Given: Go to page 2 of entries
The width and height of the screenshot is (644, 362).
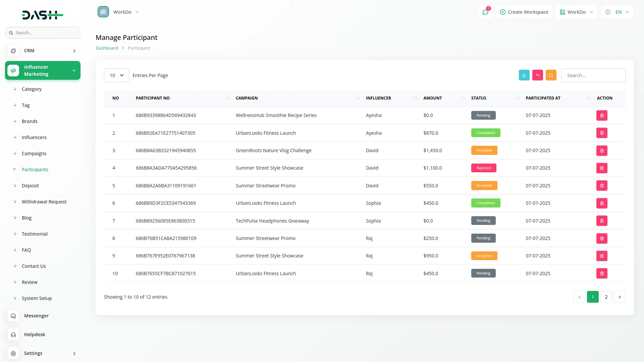Looking at the screenshot, I should click(x=606, y=297).
